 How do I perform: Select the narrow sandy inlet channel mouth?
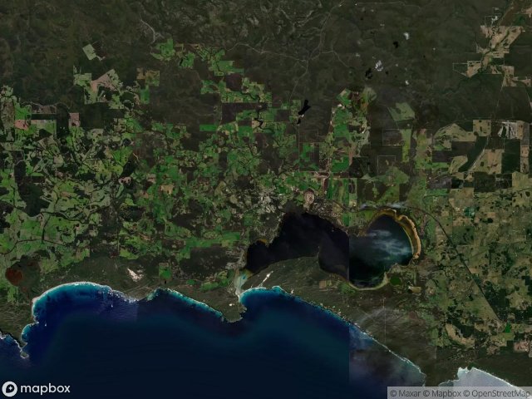[241, 280]
